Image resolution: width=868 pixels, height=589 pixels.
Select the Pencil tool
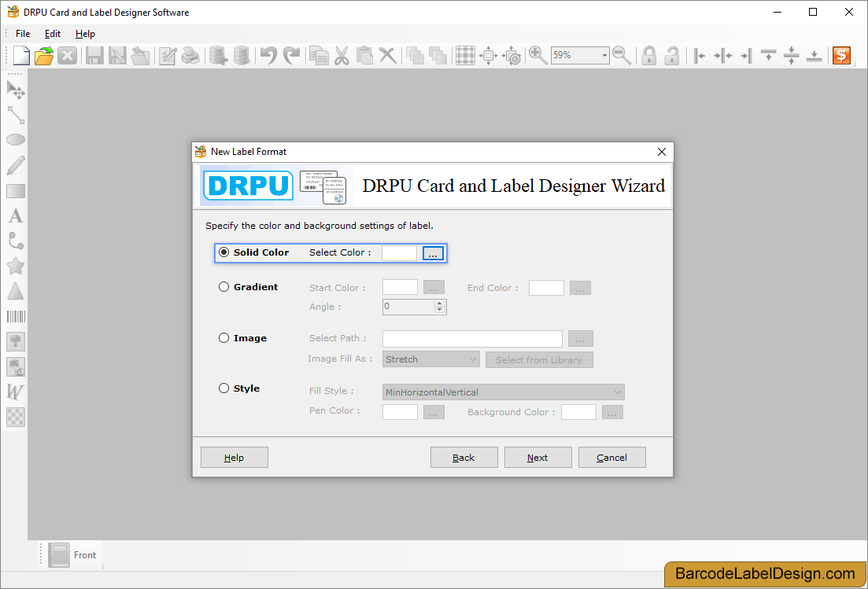(16, 165)
